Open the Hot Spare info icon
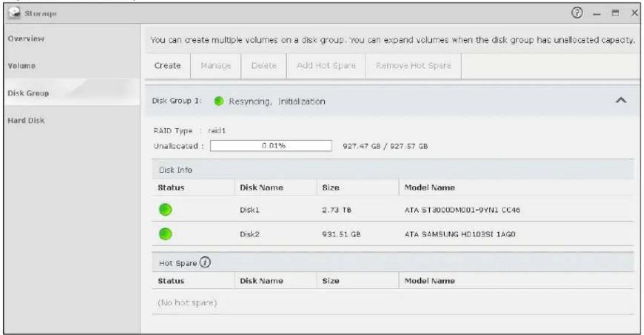The height and width of the screenshot is (335, 644). (x=205, y=262)
